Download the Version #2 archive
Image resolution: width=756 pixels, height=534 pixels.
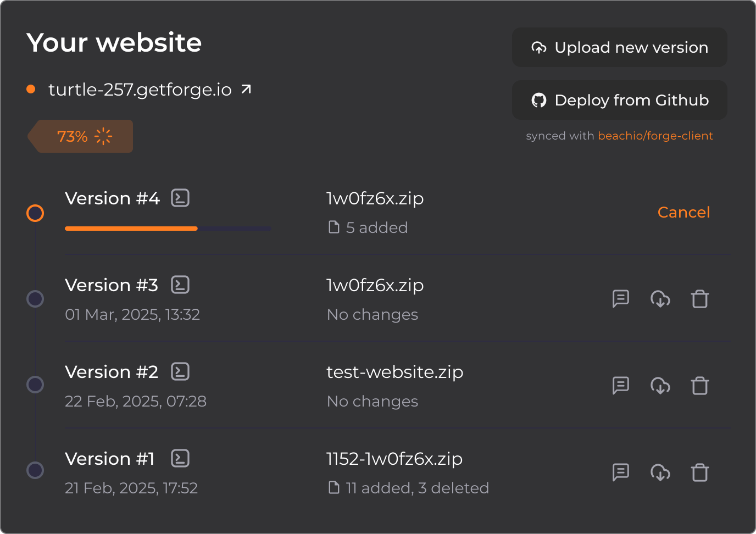(x=660, y=385)
